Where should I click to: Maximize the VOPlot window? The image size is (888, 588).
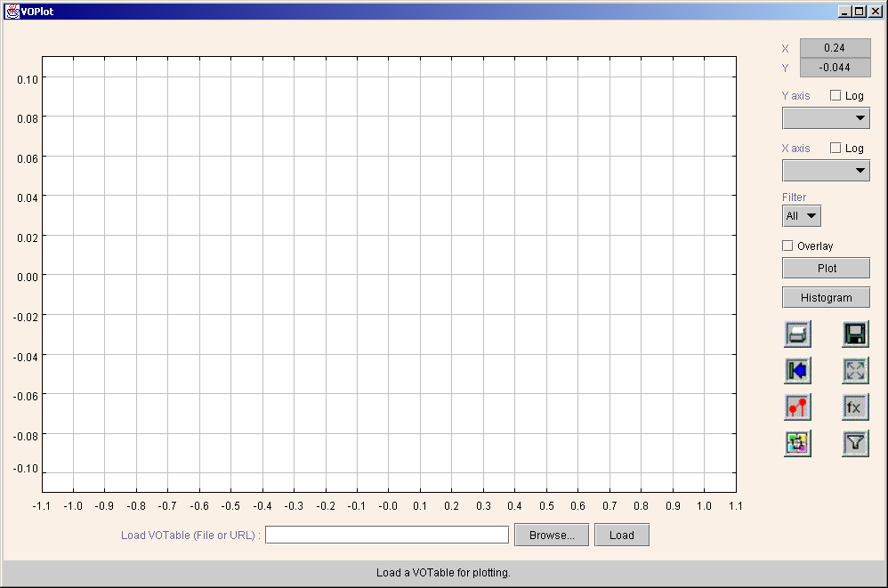tap(860, 12)
